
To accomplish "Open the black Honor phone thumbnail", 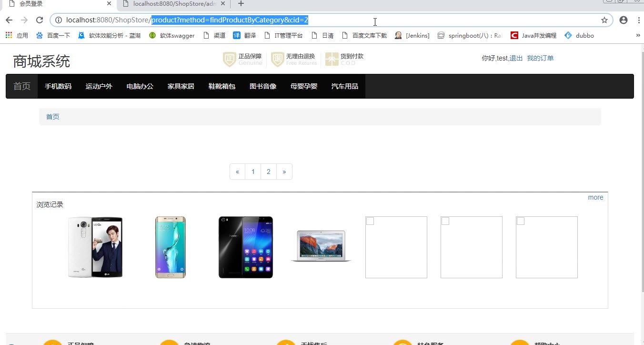I will point(246,247).
